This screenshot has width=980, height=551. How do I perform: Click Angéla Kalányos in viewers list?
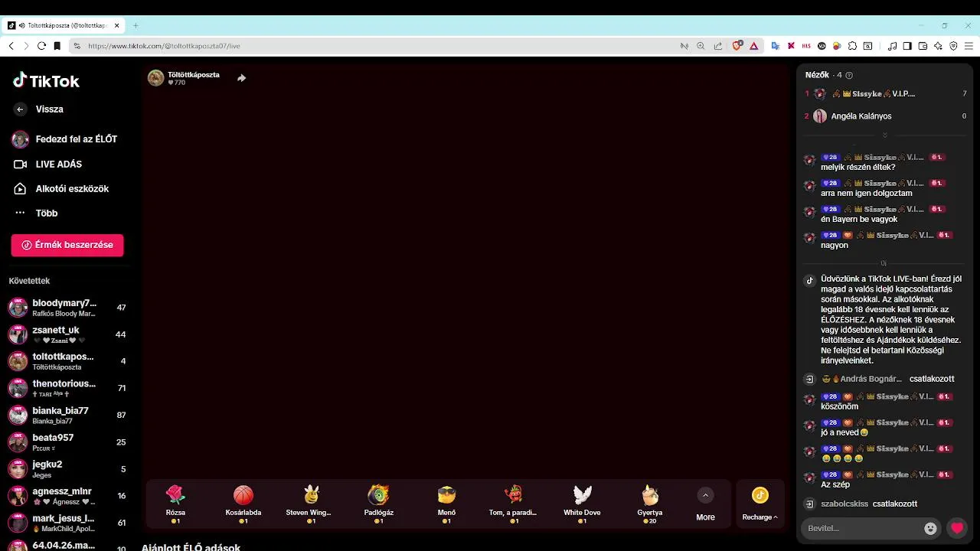tap(885, 116)
